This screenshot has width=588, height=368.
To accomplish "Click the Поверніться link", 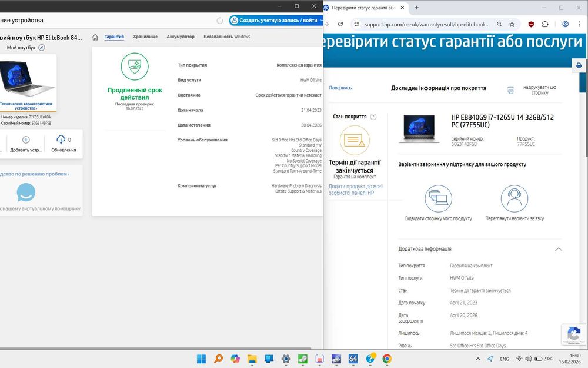I will (x=340, y=88).
